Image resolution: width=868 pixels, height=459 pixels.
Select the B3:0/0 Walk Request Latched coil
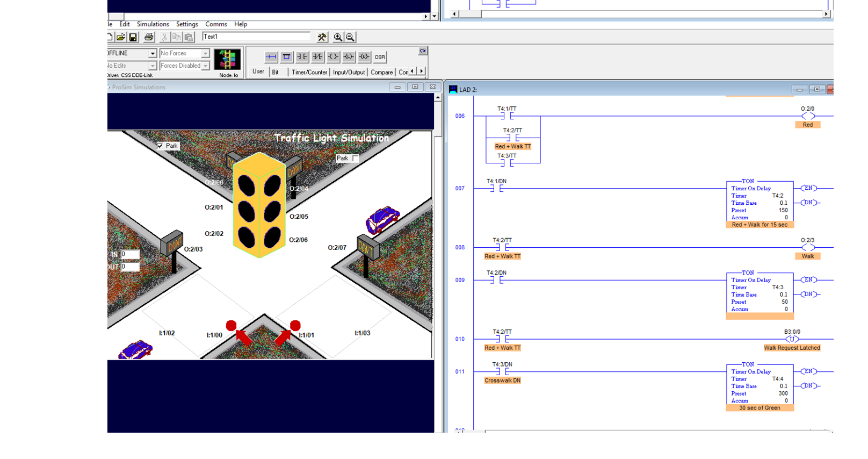[792, 339]
